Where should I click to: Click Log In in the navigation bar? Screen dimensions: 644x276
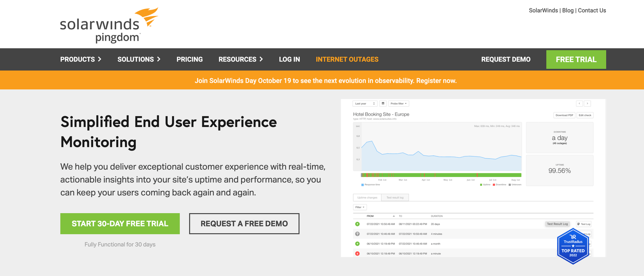click(289, 59)
